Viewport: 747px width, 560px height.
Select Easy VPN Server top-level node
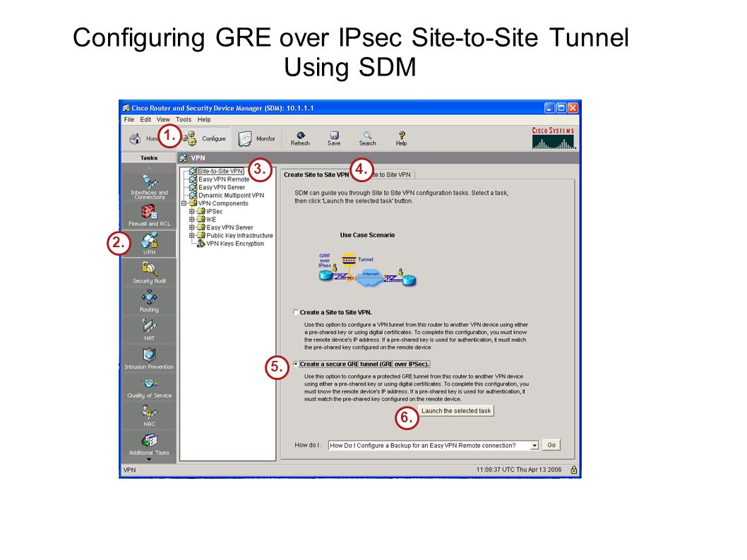pyautogui.click(x=222, y=187)
